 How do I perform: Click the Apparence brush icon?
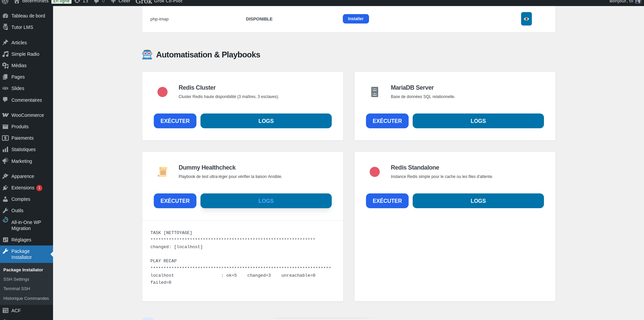click(5, 176)
